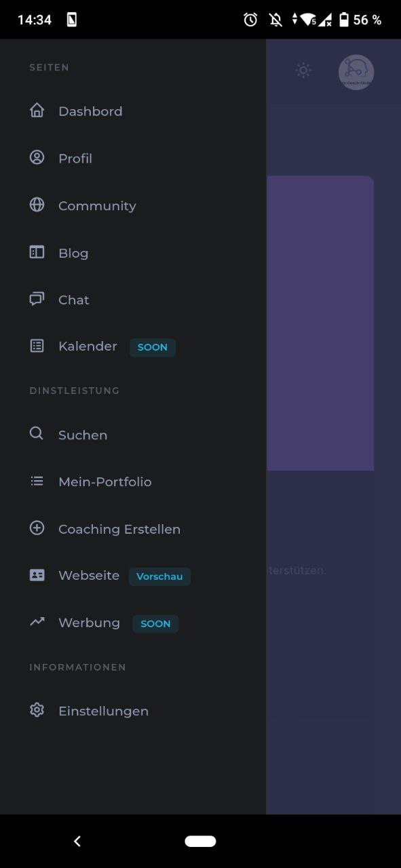Open the Einstellungen gear icon
Image resolution: width=401 pixels, height=868 pixels.
coord(37,710)
